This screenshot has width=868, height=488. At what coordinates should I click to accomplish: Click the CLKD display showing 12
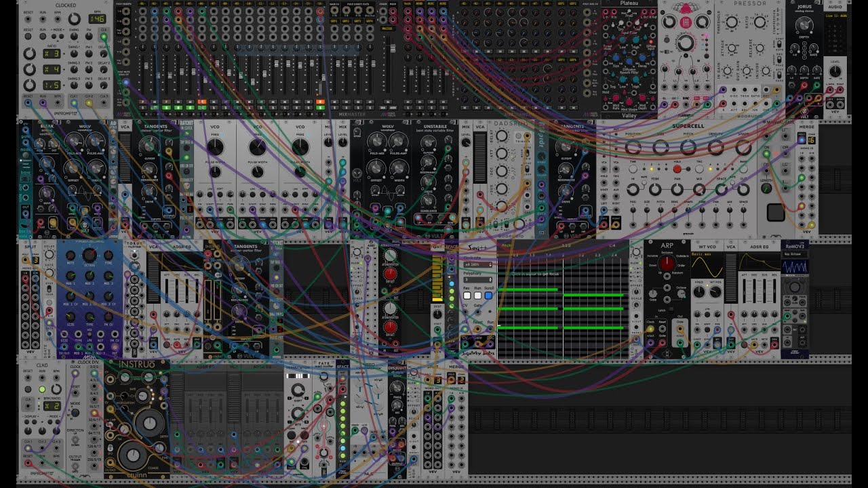52,405
